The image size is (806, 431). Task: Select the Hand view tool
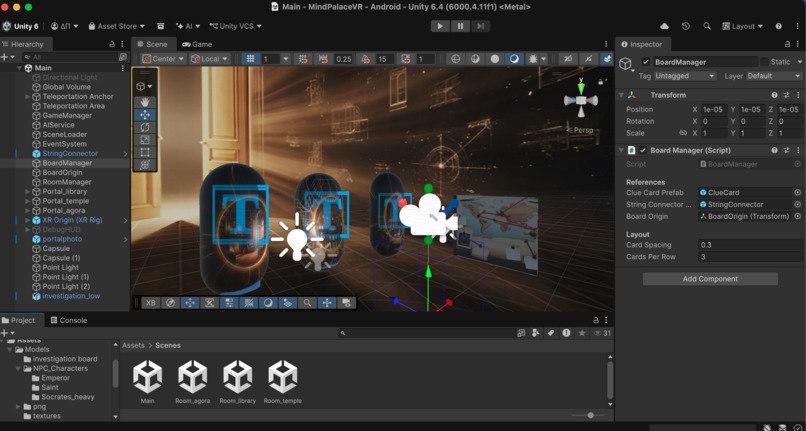(144, 102)
